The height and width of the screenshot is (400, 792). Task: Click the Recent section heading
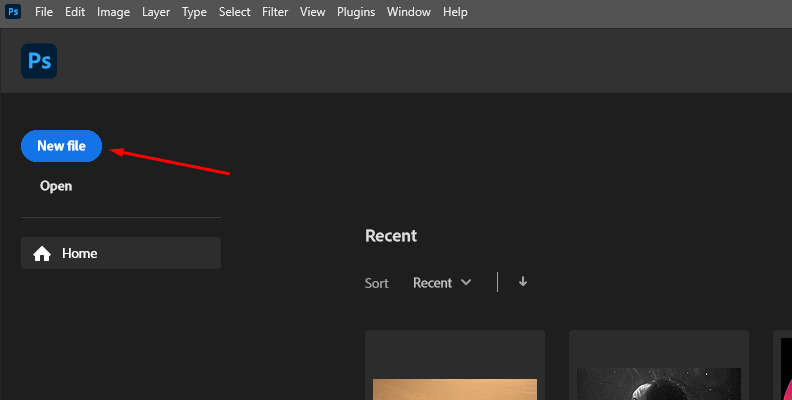coord(391,236)
